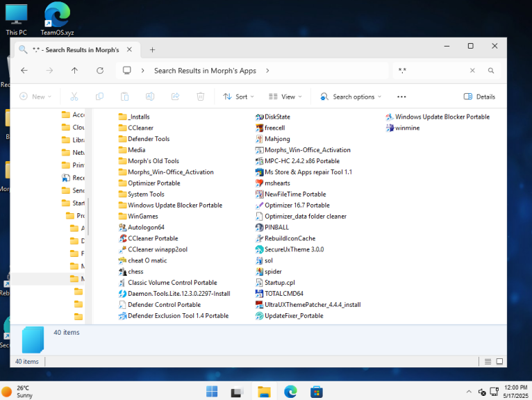
Task: Click Search Results in Morph's Apps breadcrumb
Action: [x=205, y=71]
